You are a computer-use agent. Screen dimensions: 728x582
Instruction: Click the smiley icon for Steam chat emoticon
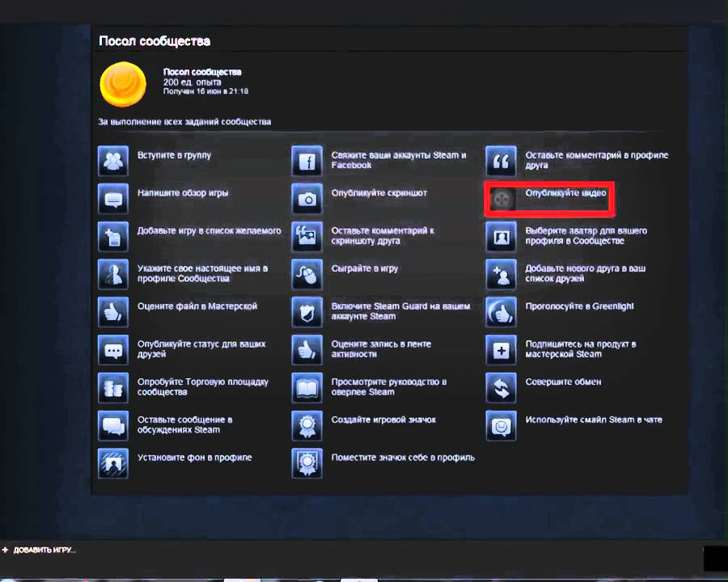pos(501,425)
